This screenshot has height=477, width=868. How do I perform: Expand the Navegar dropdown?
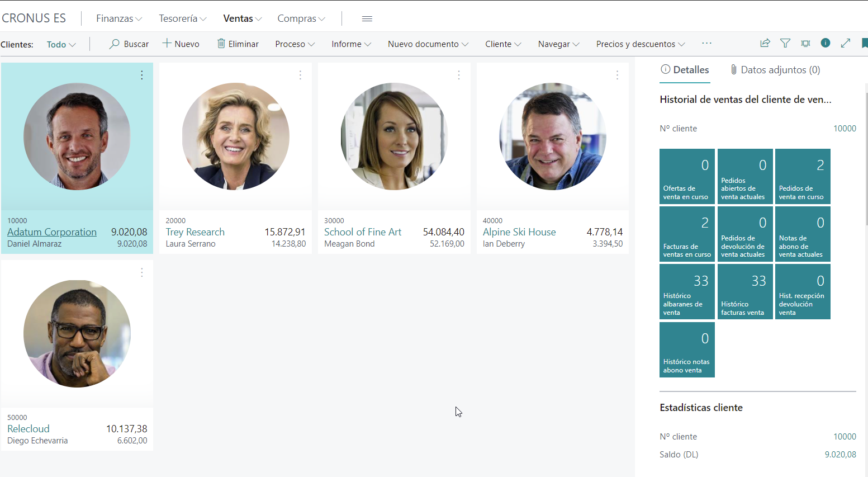[559, 44]
